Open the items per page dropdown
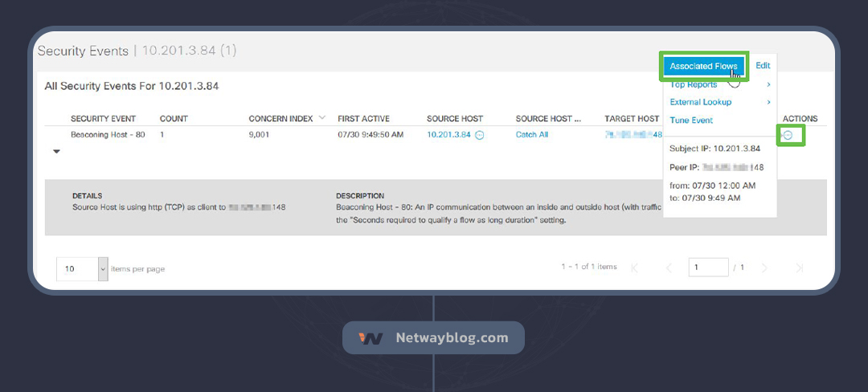868x392 pixels. [x=103, y=268]
